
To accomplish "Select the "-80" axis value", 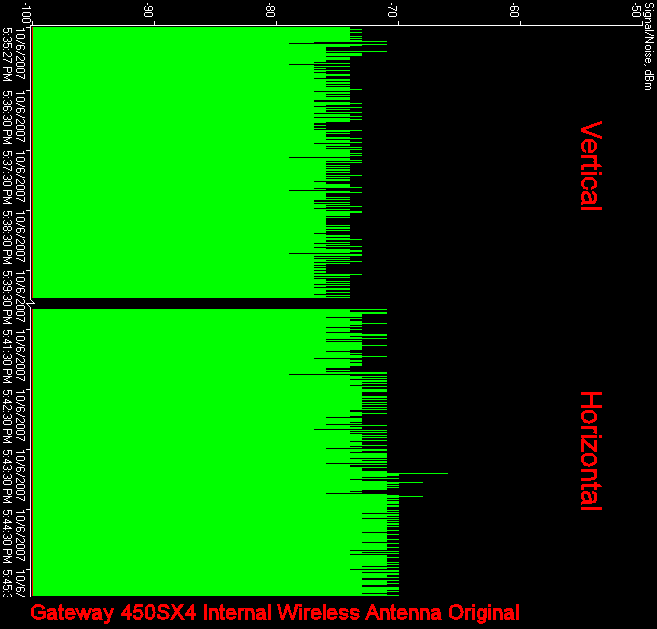I will [270, 10].
